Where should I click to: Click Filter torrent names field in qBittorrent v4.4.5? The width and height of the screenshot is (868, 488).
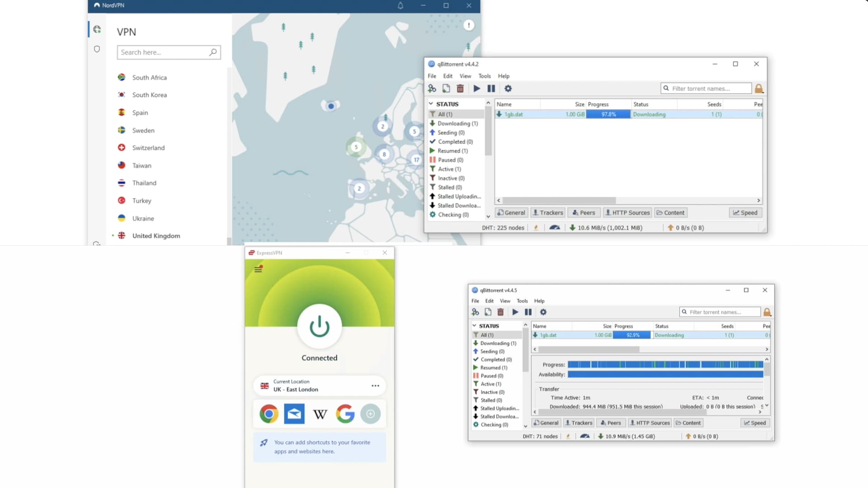coord(720,312)
